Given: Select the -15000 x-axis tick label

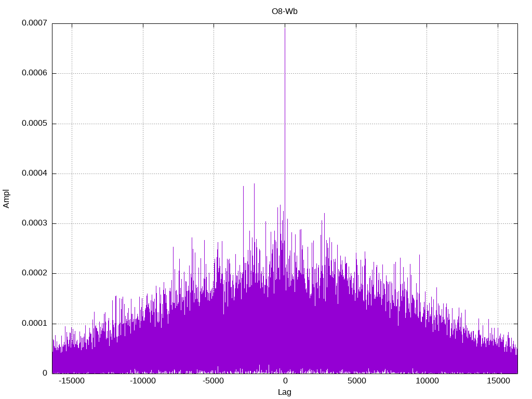Looking at the screenshot, I should tap(71, 381).
